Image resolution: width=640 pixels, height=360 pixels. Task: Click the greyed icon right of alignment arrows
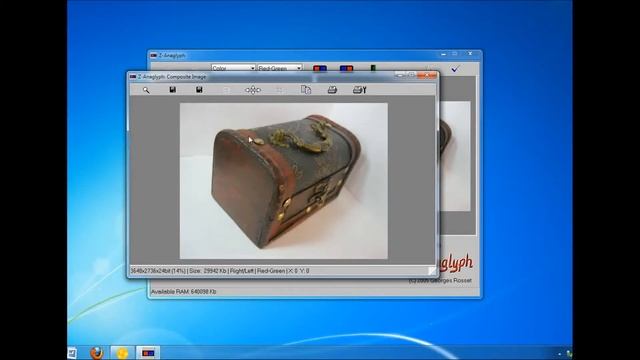pos(280,90)
